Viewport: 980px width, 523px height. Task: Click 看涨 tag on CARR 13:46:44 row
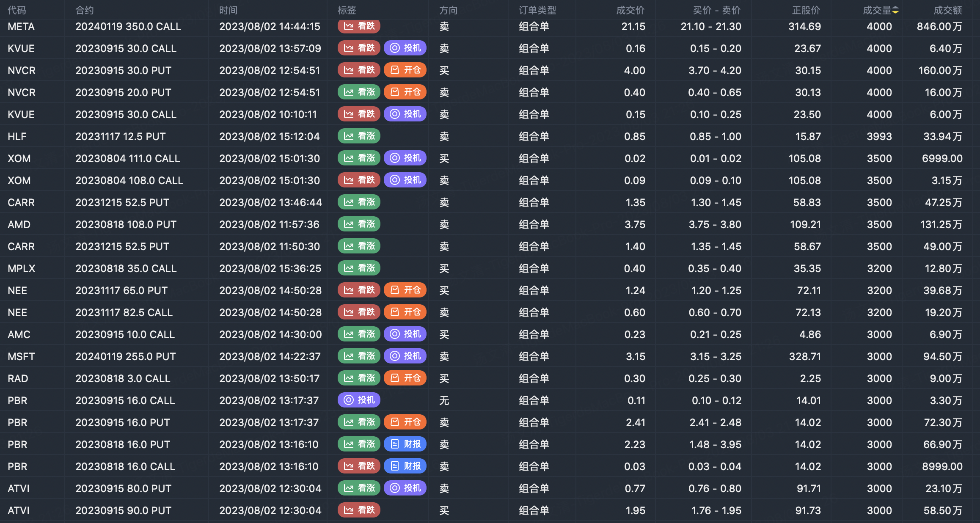359,202
